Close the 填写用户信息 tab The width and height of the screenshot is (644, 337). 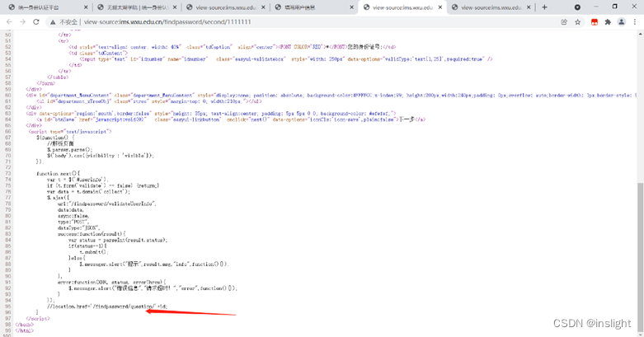tap(351, 7)
